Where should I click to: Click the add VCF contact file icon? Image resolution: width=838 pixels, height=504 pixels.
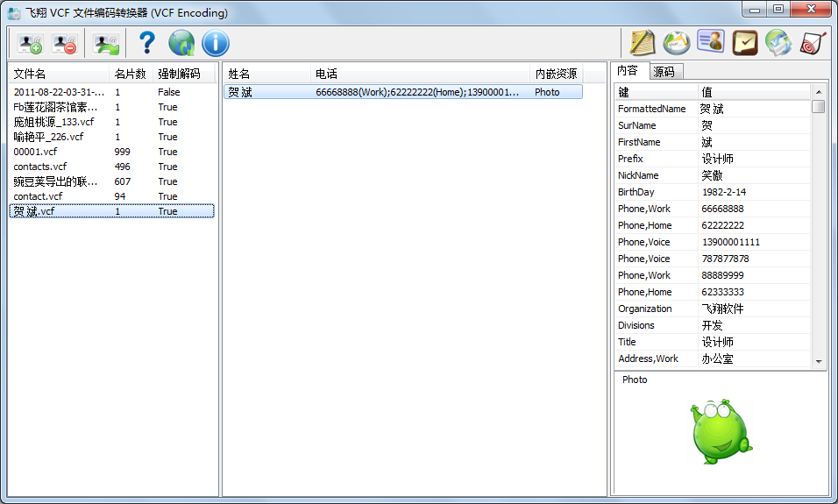point(30,43)
